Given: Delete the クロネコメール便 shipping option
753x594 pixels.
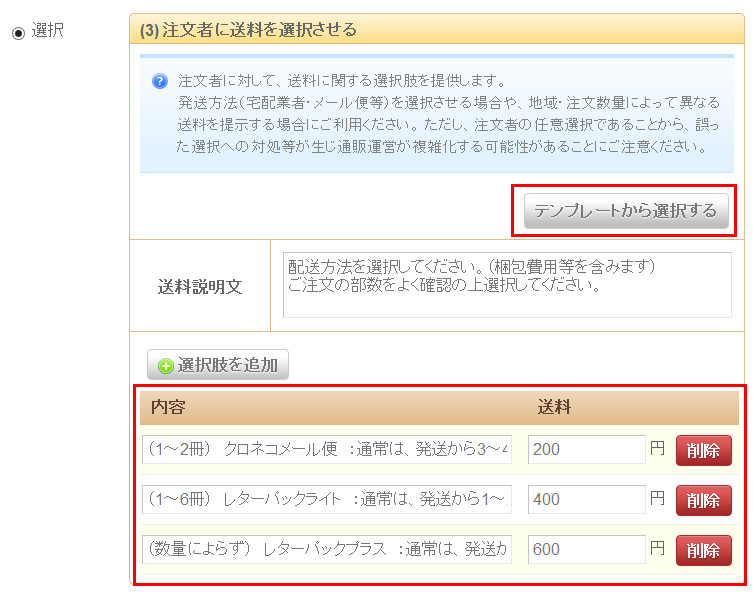Looking at the screenshot, I should coord(704,451).
